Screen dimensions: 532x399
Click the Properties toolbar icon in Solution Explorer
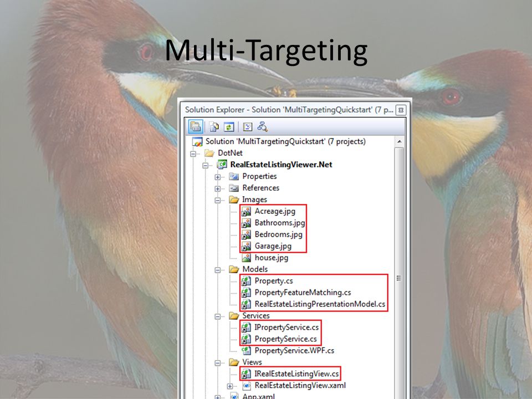tap(196, 126)
